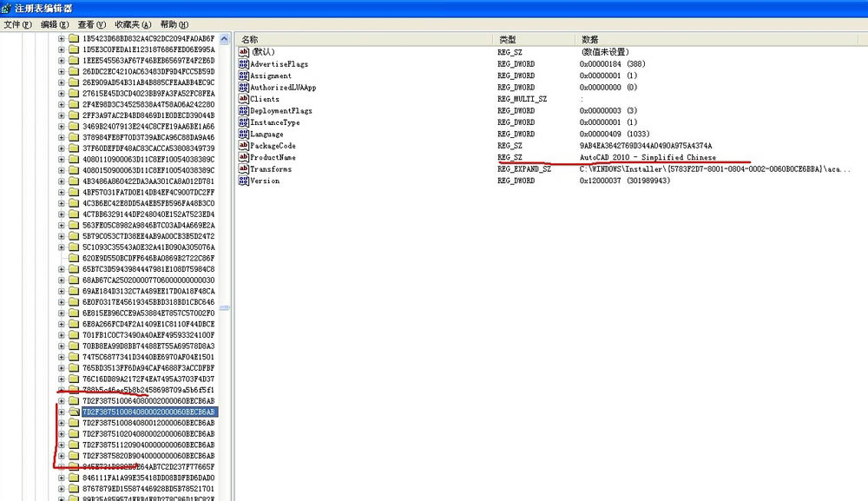Select tree key 7D2F3875820B9040000000060BECB6AB

148,456
